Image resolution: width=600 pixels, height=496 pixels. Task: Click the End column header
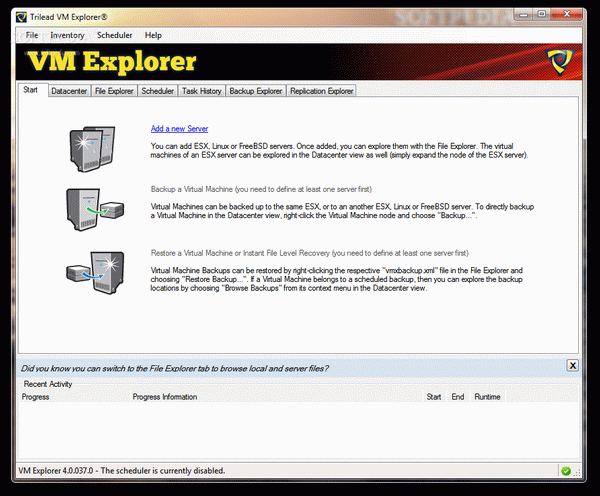click(458, 397)
